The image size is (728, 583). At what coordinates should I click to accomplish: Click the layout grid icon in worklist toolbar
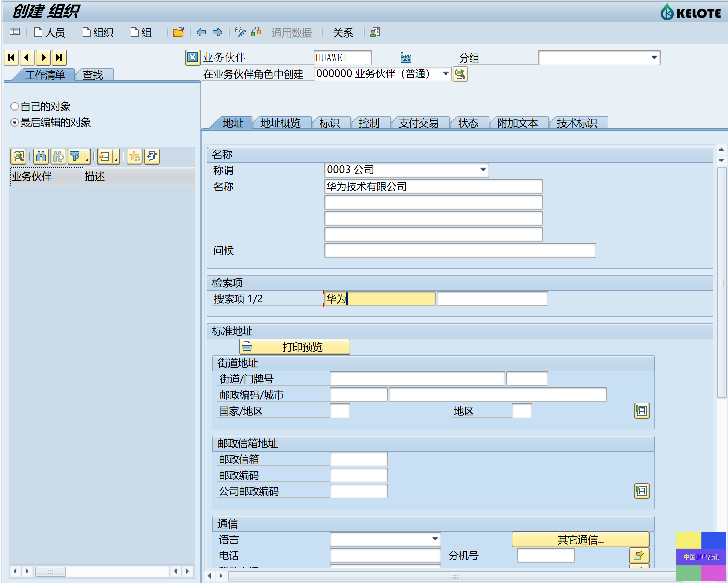[104, 157]
